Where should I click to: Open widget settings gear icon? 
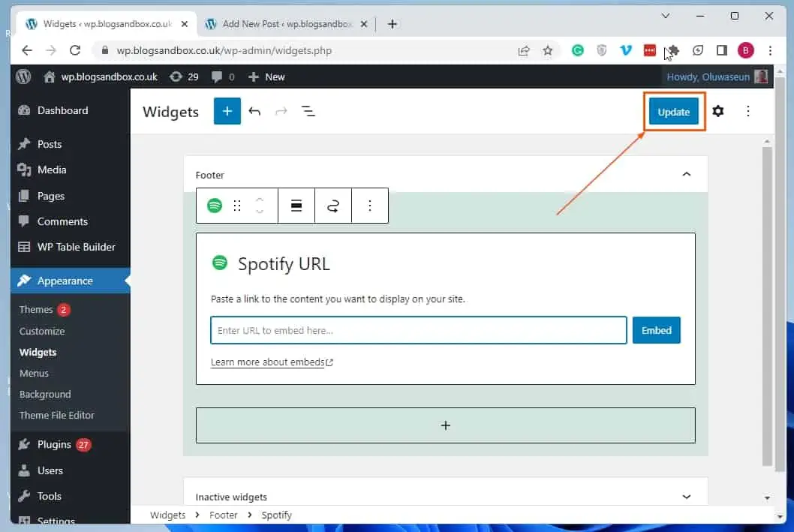click(x=718, y=111)
